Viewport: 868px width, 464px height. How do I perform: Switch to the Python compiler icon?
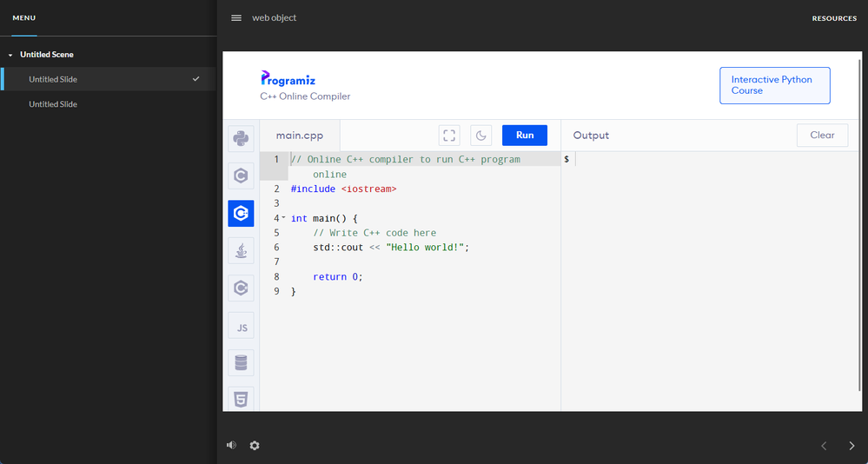(x=241, y=139)
